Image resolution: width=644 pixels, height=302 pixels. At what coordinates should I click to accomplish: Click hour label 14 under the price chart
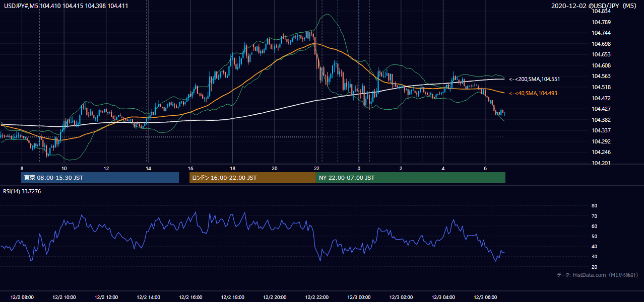click(x=148, y=168)
